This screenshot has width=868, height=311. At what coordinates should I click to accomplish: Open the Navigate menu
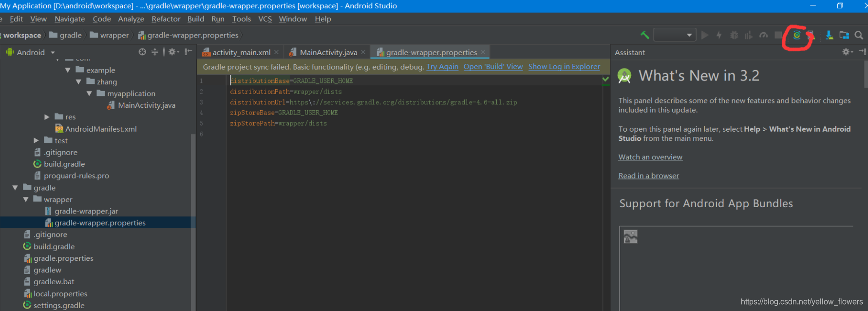[x=70, y=19]
